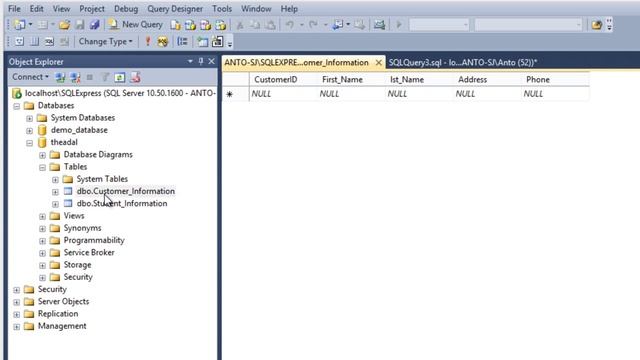Open Object Explorer window position dropdown arrow
Image resolution: width=640 pixels, height=360 pixels.
(190, 62)
